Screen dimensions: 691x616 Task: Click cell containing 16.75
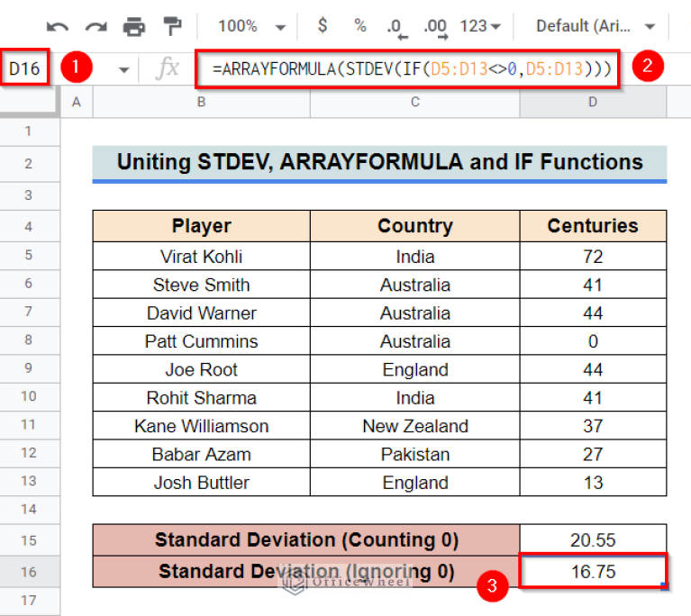(593, 571)
